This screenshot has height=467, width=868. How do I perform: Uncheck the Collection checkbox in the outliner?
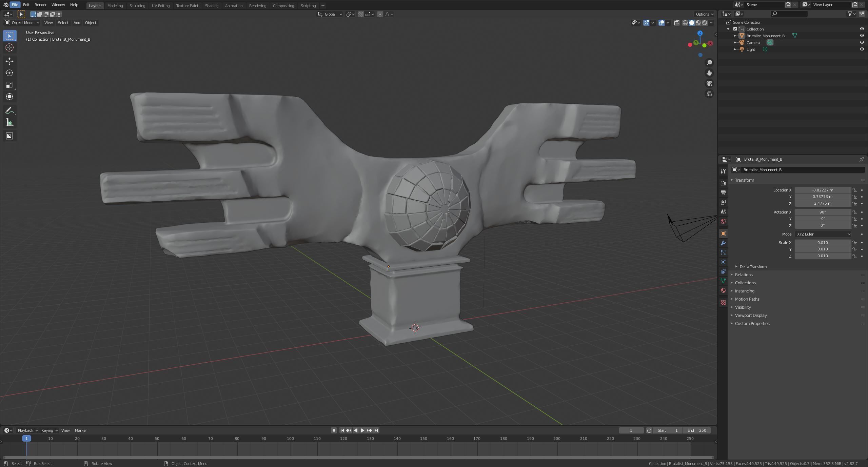pos(735,29)
